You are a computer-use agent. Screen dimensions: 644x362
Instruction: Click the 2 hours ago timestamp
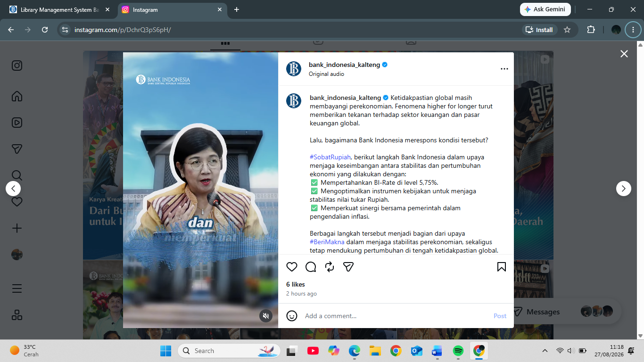pyautogui.click(x=301, y=294)
